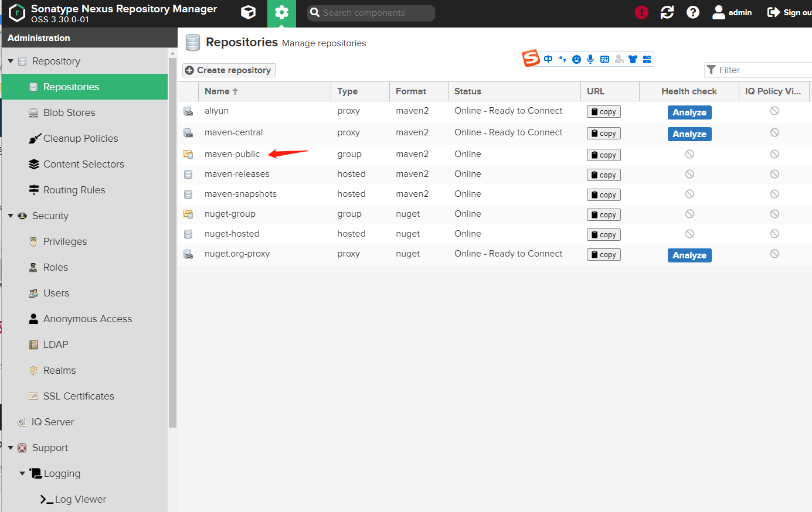Screen dimensions: 812x512
Task: Click the Anonymous Access person icon
Action: tap(33, 319)
